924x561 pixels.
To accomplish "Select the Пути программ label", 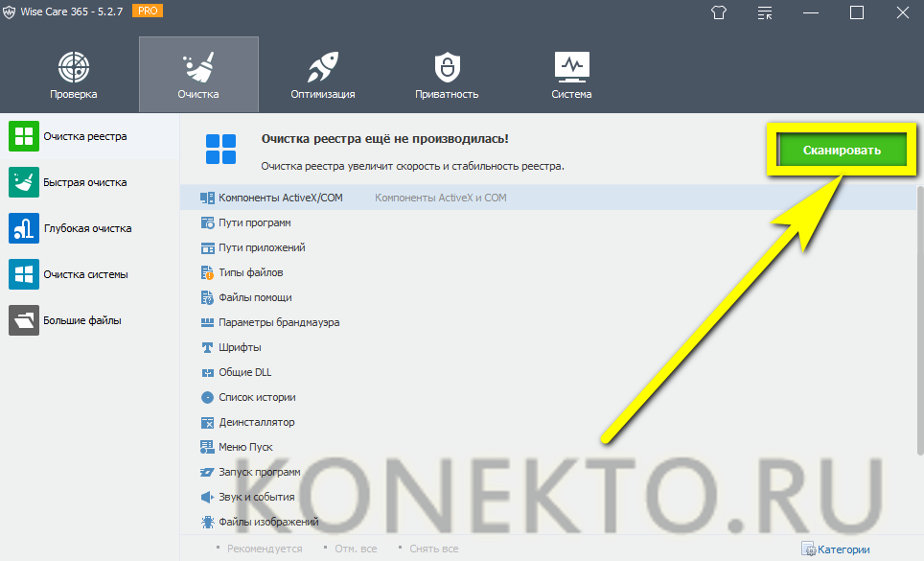I will (x=255, y=222).
